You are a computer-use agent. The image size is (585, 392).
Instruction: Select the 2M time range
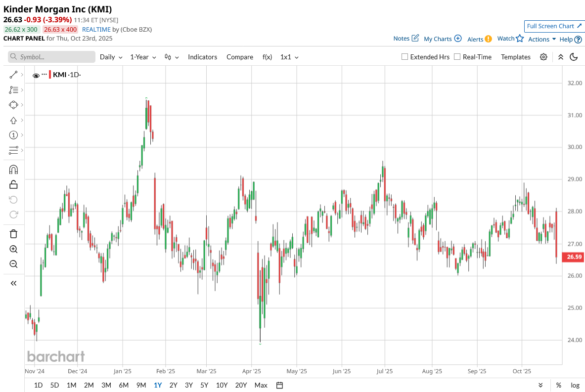click(x=89, y=385)
